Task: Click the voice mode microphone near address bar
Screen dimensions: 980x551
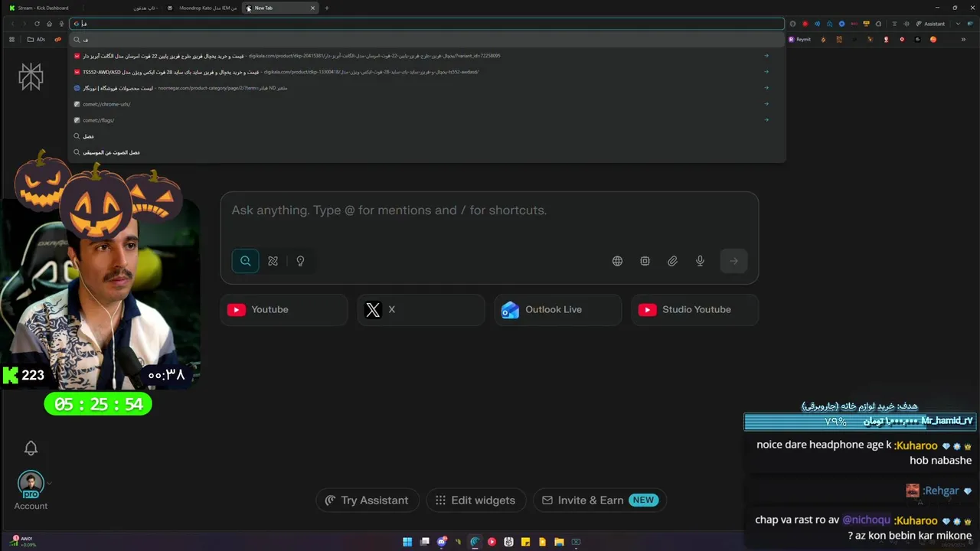Action: 61,24
